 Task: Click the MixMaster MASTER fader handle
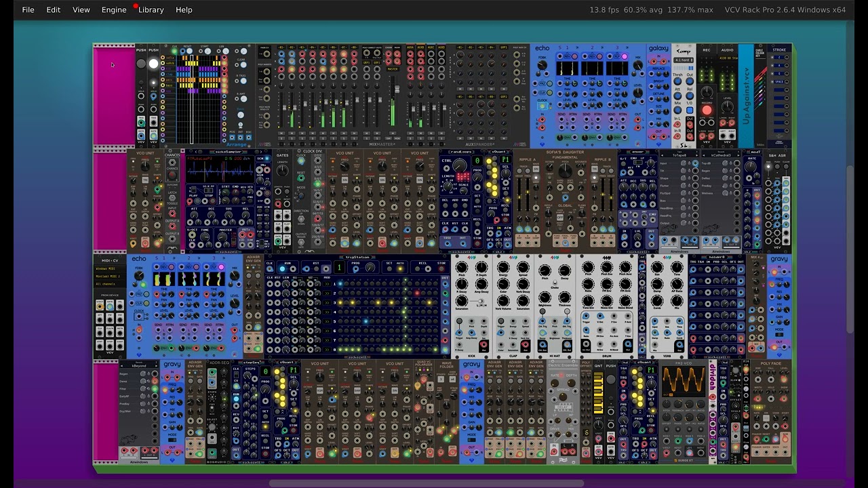397,89
